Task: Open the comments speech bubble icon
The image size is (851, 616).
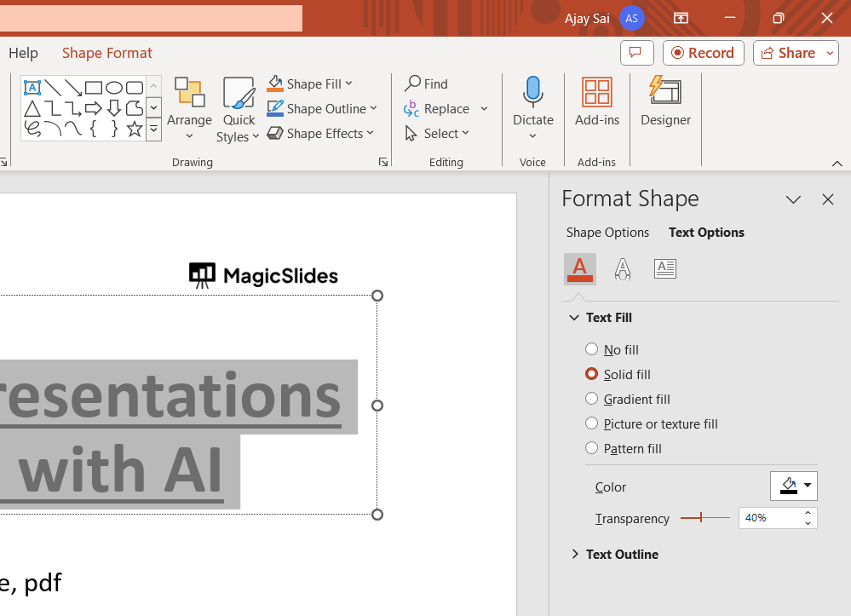Action: tap(636, 53)
